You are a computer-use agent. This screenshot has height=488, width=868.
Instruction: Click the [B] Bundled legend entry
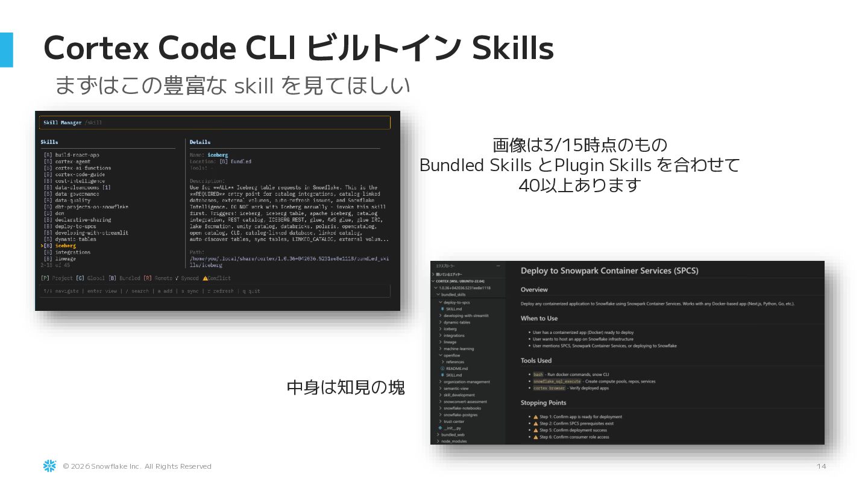coord(124,278)
